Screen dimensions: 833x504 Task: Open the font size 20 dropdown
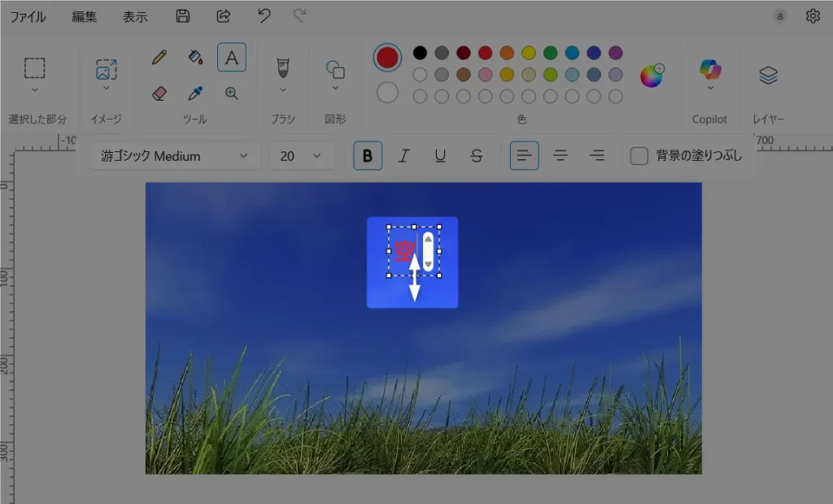[x=302, y=155]
